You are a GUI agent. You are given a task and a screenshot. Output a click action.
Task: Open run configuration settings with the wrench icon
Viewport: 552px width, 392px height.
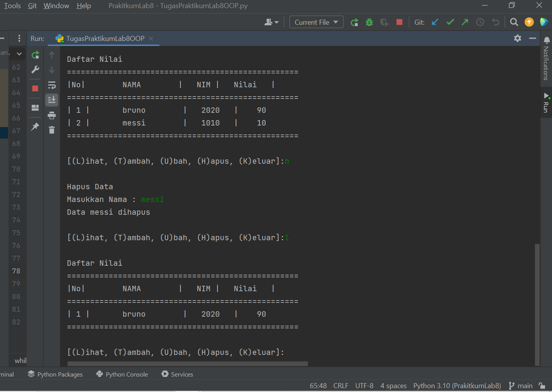35,70
